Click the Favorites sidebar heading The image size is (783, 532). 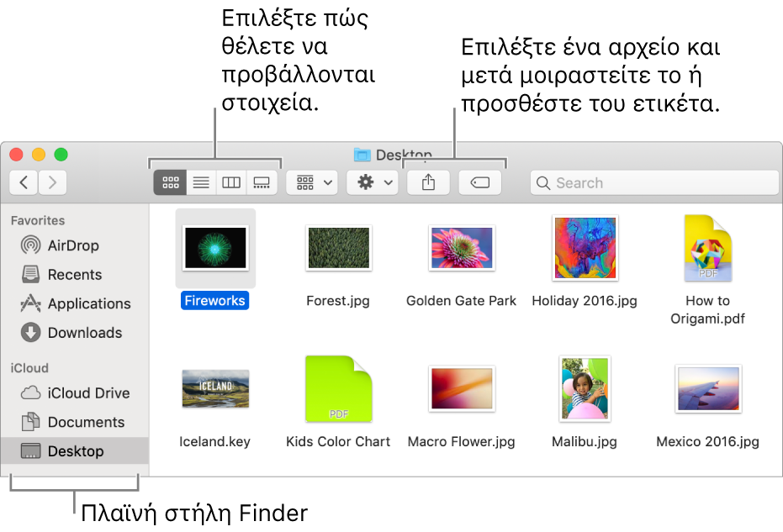[x=38, y=220]
